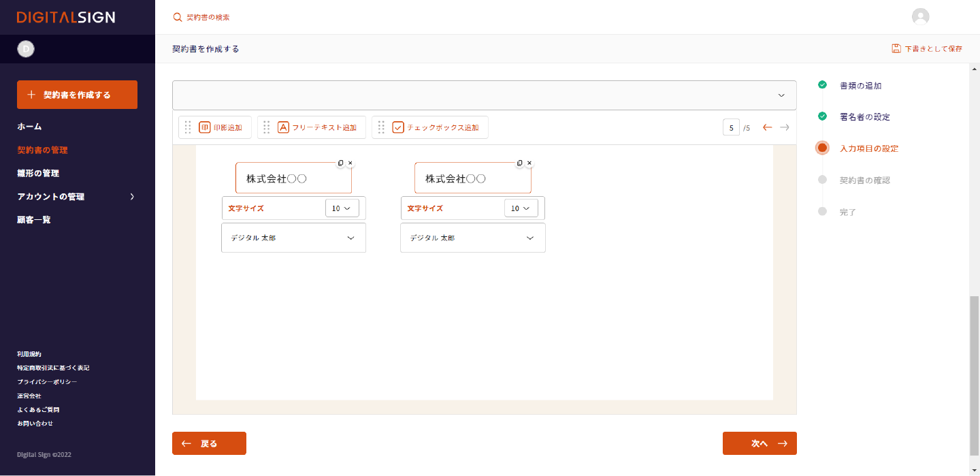The width and height of the screenshot is (980, 476).
Task: Grab the drag handle of フリーテキスト追加
Action: point(267,127)
